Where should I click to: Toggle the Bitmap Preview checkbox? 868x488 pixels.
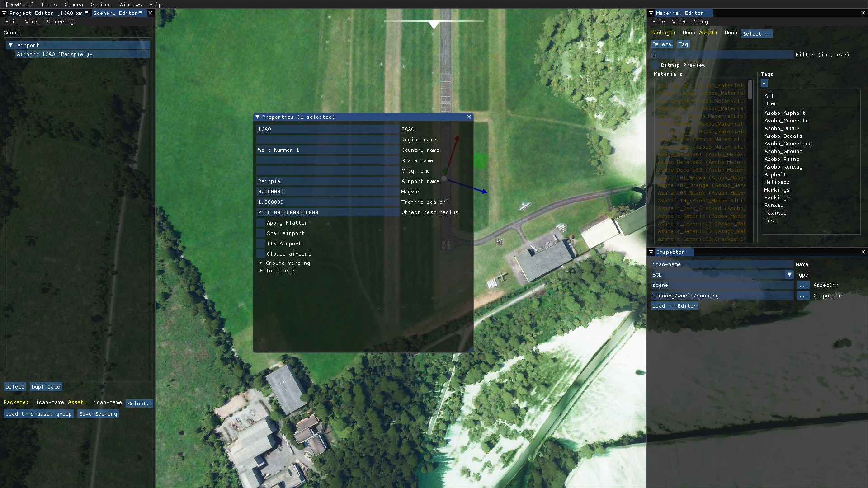pos(655,65)
